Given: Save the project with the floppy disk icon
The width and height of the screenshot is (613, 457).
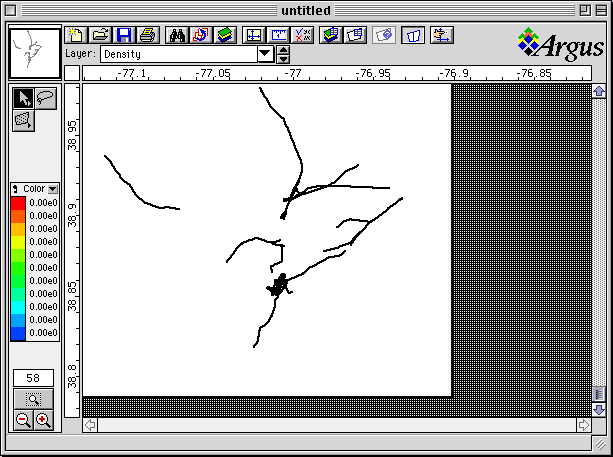Looking at the screenshot, I should [x=124, y=35].
